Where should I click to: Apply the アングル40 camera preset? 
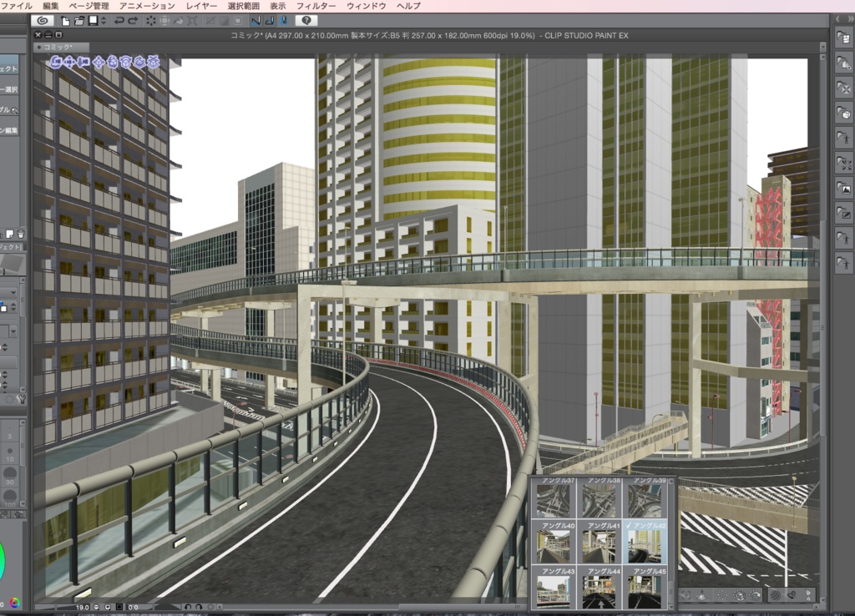[x=556, y=544]
